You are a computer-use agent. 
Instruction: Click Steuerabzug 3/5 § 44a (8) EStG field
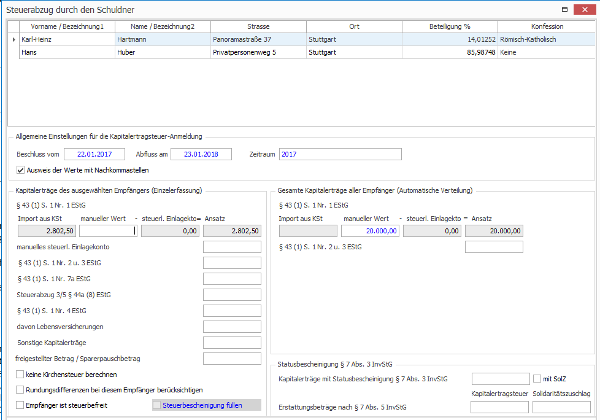pyautogui.click(x=232, y=295)
